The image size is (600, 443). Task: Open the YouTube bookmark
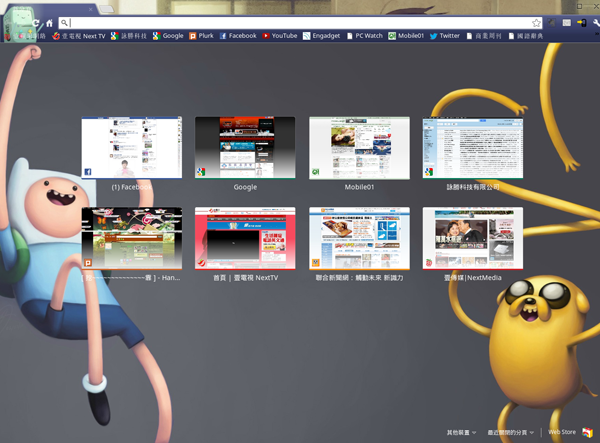280,36
